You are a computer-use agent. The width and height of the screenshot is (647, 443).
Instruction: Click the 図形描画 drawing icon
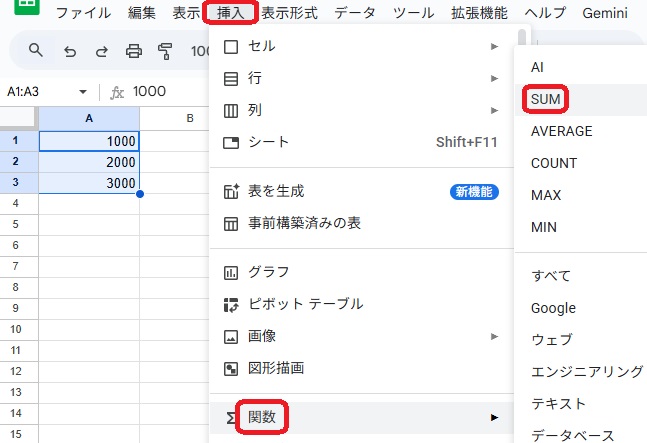coord(231,369)
